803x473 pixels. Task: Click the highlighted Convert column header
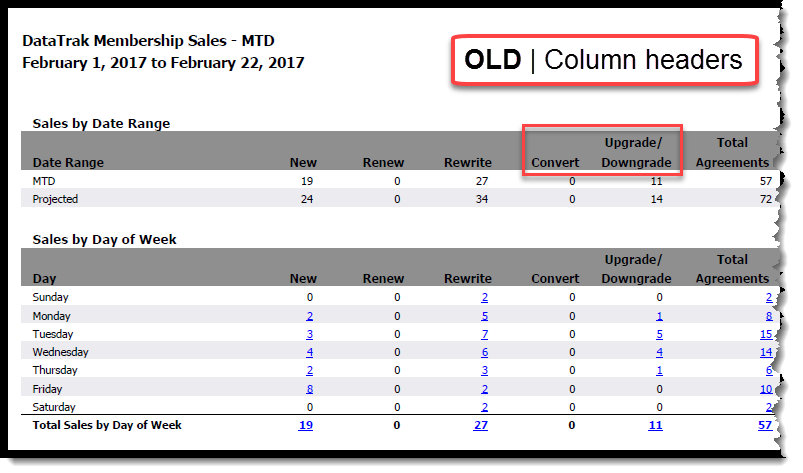tap(555, 163)
